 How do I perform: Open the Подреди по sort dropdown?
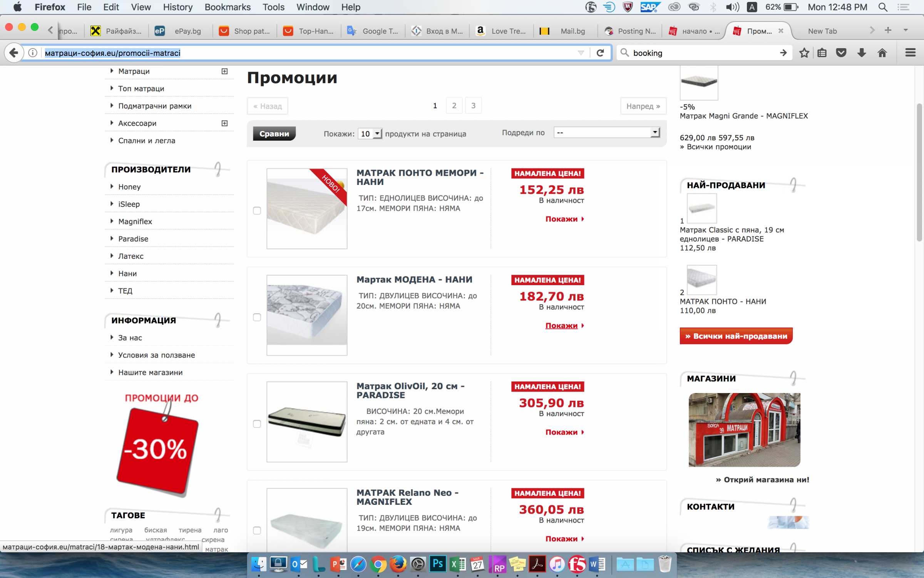tap(607, 133)
